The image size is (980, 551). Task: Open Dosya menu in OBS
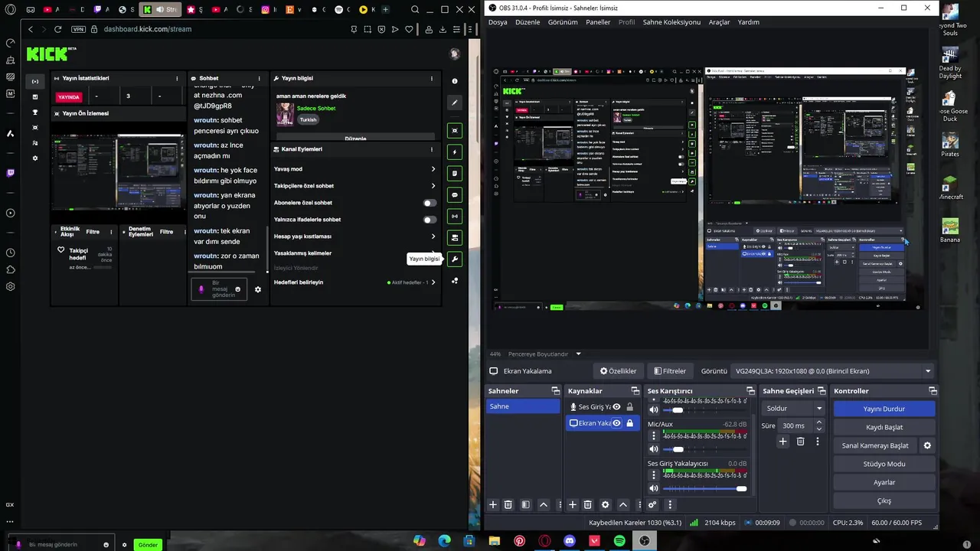(498, 22)
